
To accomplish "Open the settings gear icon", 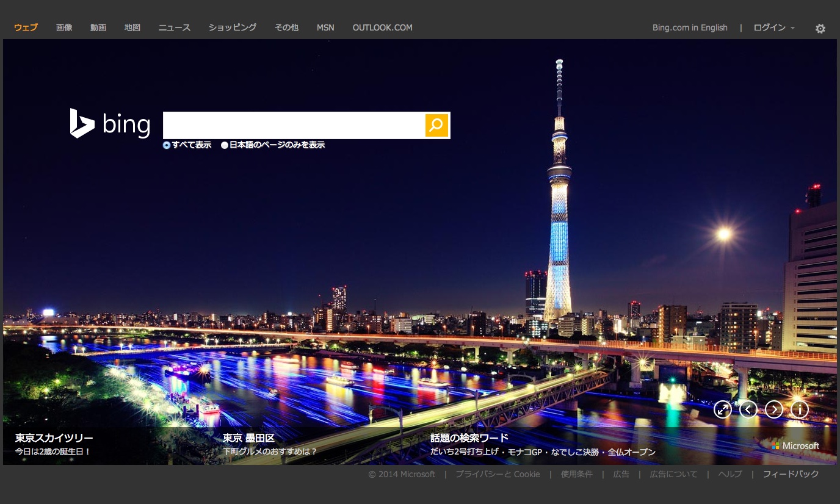I will [820, 29].
